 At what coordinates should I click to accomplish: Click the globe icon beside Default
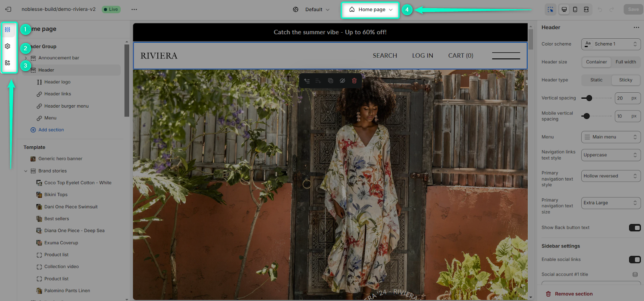(296, 9)
